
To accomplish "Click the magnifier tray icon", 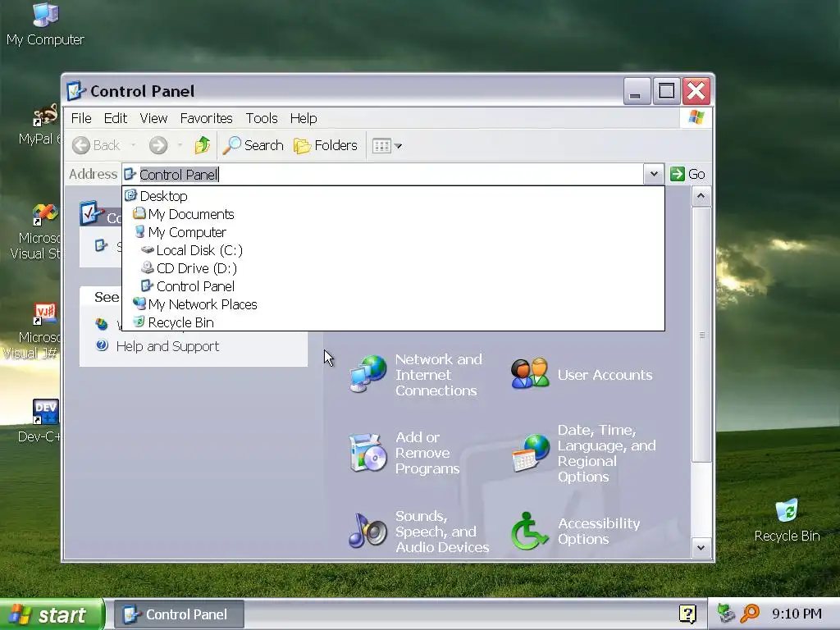I will 750,614.
